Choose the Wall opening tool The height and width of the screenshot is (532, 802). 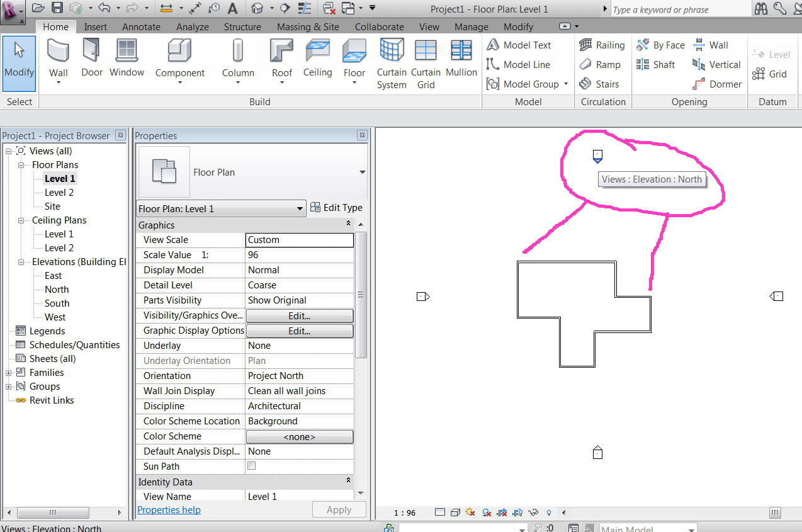coord(711,45)
